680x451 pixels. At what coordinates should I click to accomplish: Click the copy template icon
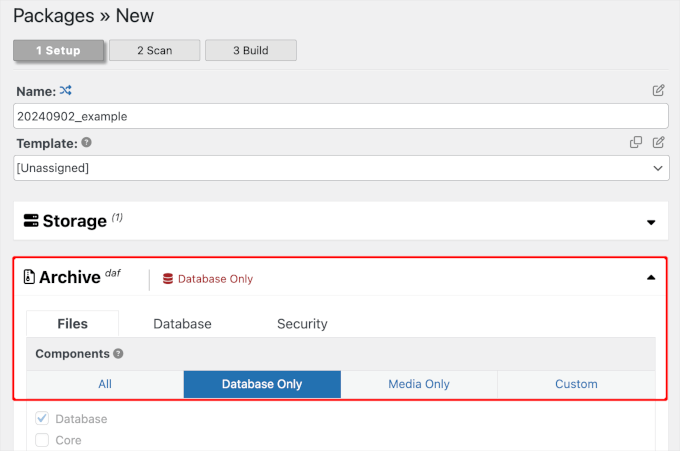point(636,143)
